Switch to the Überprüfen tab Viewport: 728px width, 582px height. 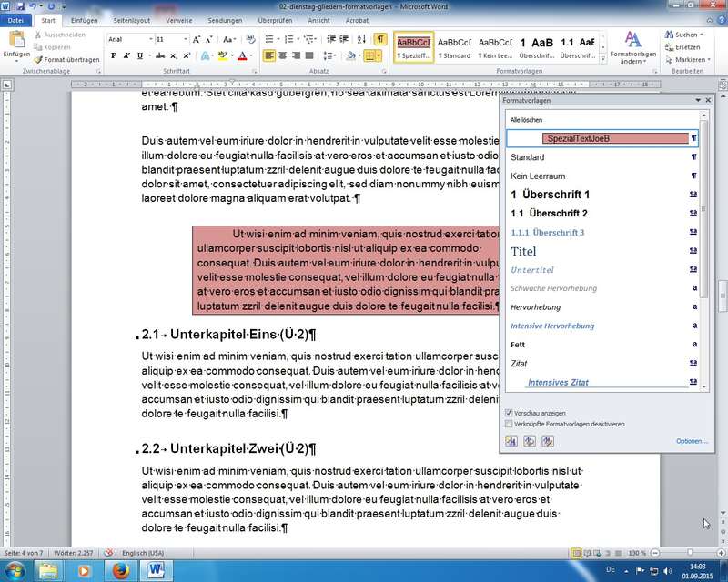pyautogui.click(x=275, y=19)
